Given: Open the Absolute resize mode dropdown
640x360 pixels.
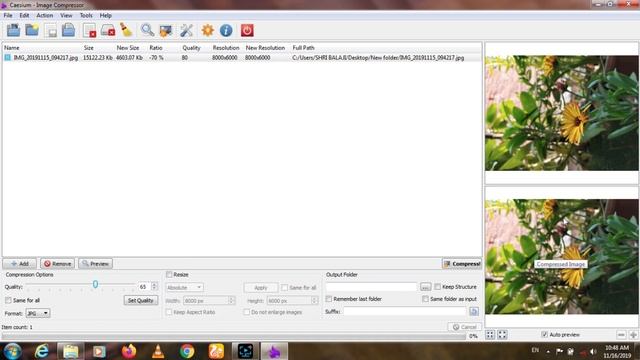Looking at the screenshot, I should pos(184,287).
